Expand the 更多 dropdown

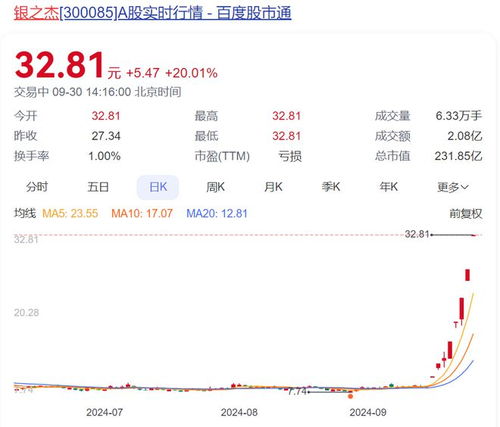(x=453, y=187)
